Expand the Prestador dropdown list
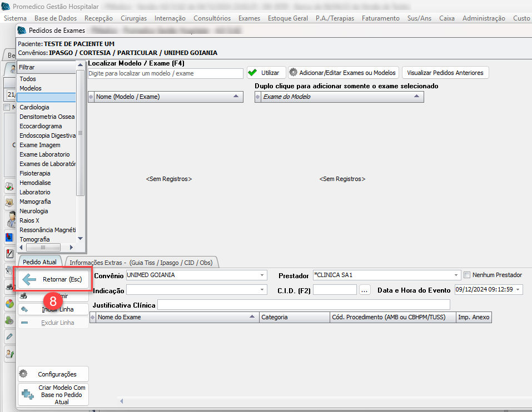 click(456, 275)
